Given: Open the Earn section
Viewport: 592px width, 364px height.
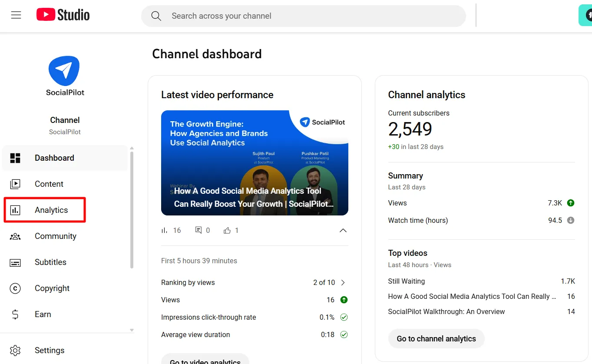Looking at the screenshot, I should click(43, 314).
